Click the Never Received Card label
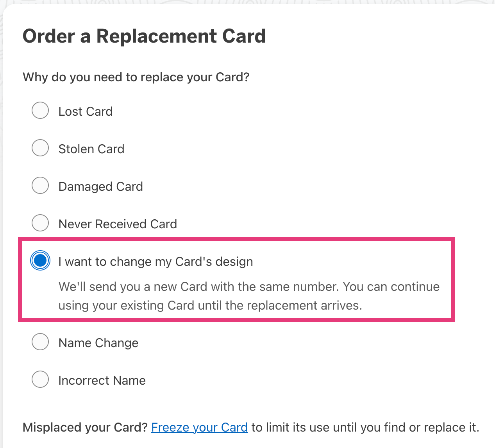Image resolution: width=495 pixels, height=448 pixels. pyautogui.click(x=118, y=224)
